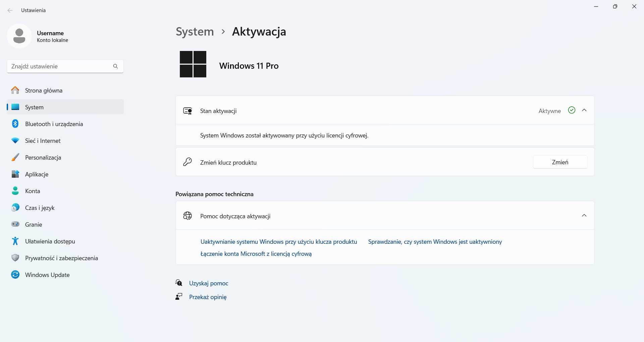Click the Bluetooth i urządzenia icon

[x=15, y=124]
